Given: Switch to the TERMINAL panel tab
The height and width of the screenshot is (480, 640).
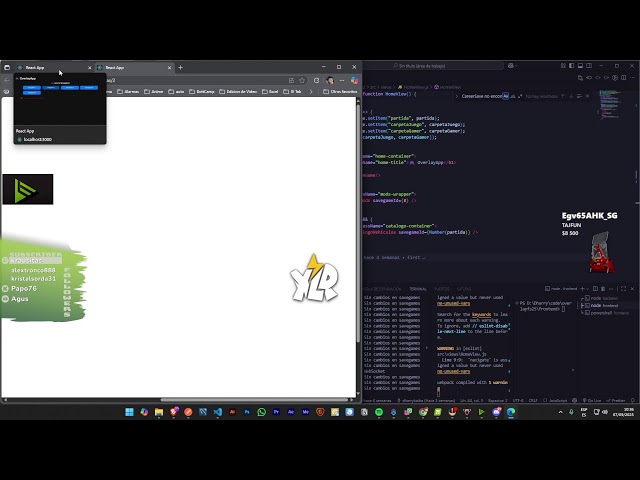Looking at the screenshot, I should coord(418,289).
